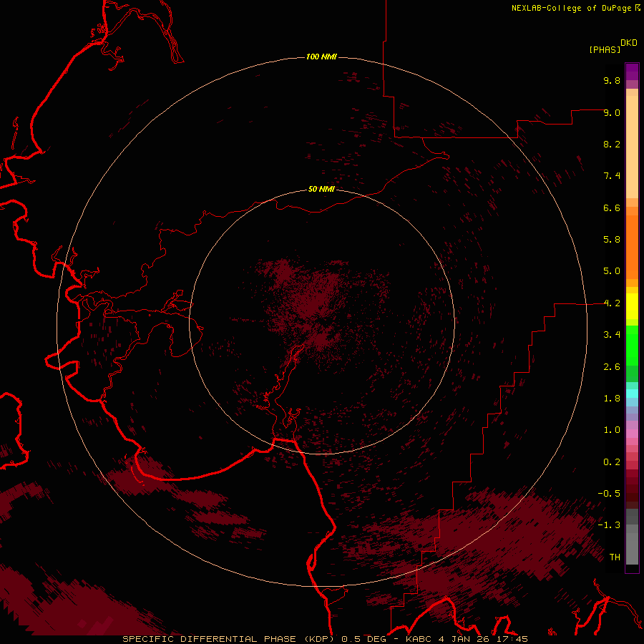Click the 7.4 scale value
Screen dimensions: 644x644
tap(612, 176)
